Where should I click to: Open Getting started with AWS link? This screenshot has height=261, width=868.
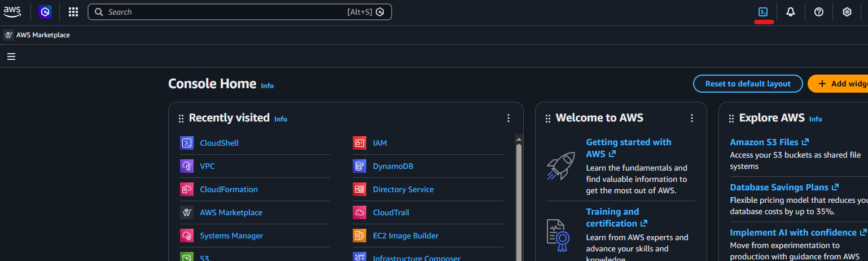coord(629,148)
